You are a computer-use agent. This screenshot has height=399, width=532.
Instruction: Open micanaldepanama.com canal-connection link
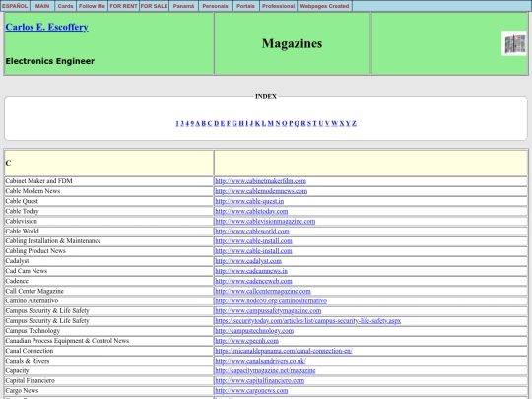[284, 351]
